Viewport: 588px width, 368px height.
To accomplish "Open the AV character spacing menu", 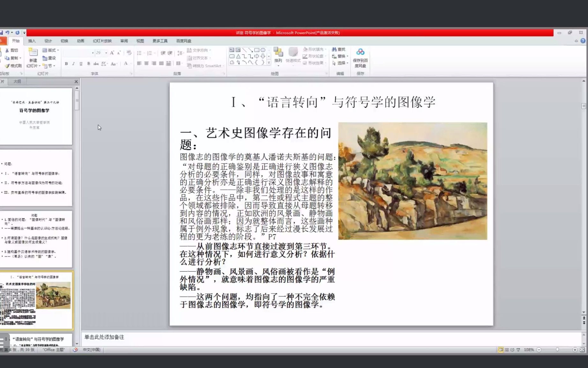I will pos(104,64).
